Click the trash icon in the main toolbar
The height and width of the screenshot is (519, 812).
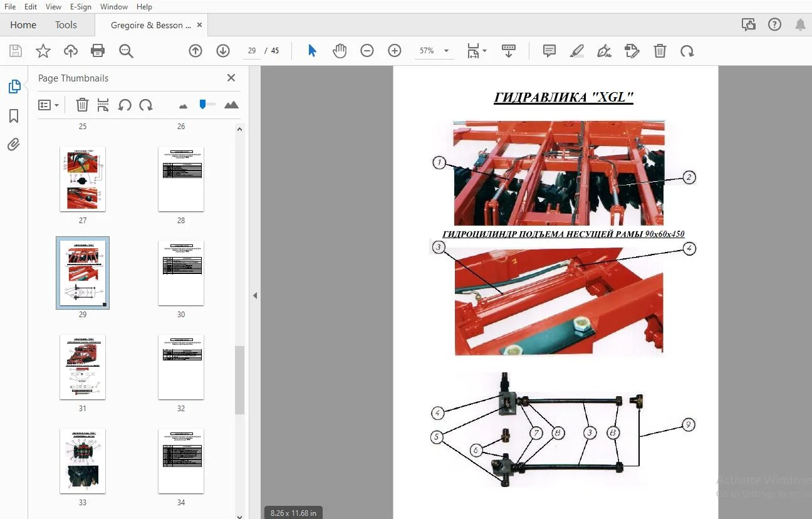point(660,51)
